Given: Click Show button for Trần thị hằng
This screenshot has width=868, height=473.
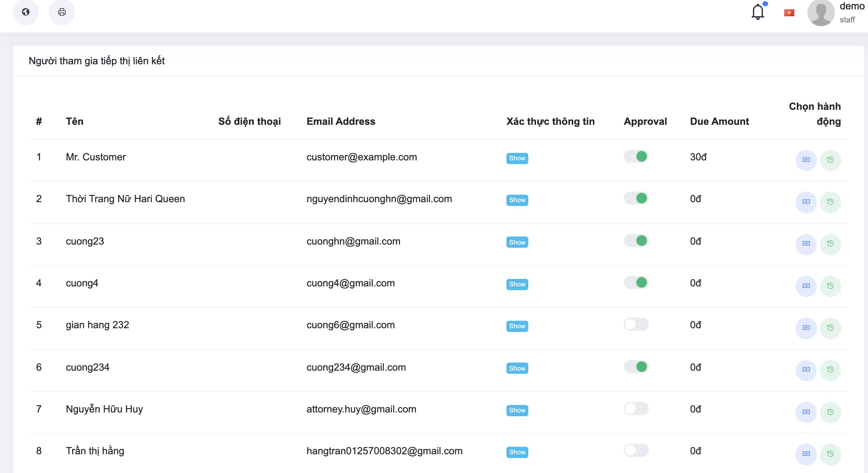Looking at the screenshot, I should click(517, 452).
